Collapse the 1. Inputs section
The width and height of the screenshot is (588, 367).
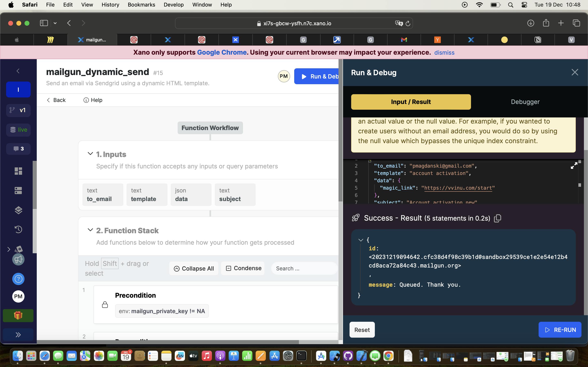click(90, 154)
